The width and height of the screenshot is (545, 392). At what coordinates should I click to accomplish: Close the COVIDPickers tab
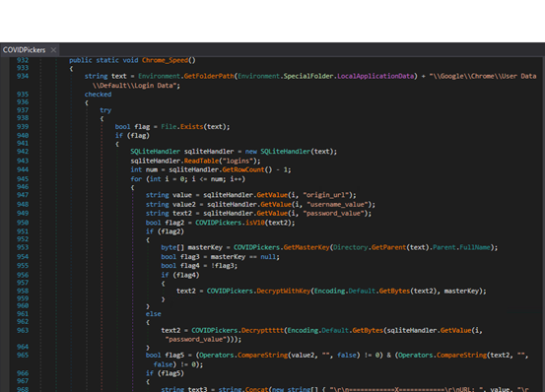coord(53,50)
